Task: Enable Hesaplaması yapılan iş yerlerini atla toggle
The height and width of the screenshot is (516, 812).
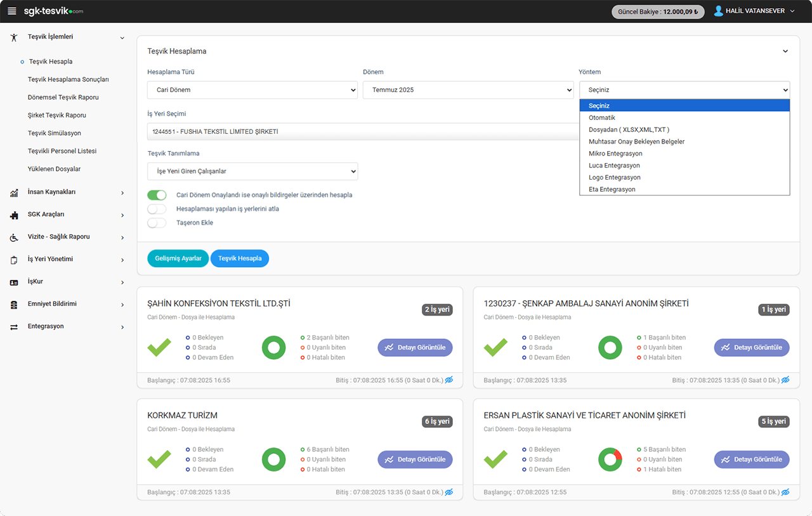Action: pyautogui.click(x=157, y=209)
